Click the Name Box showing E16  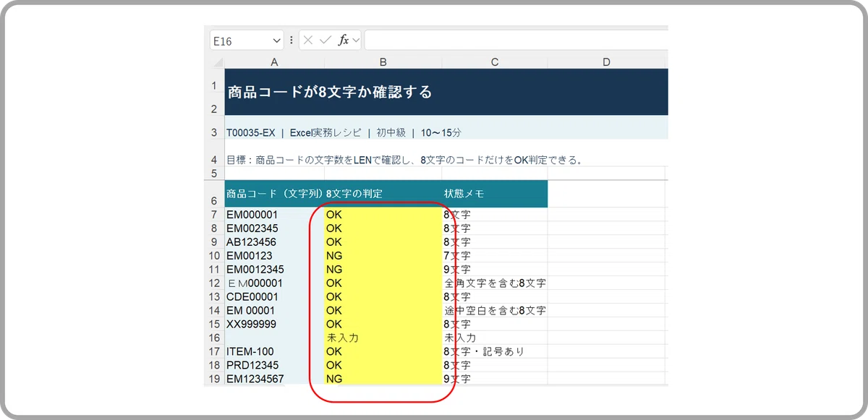pos(247,40)
